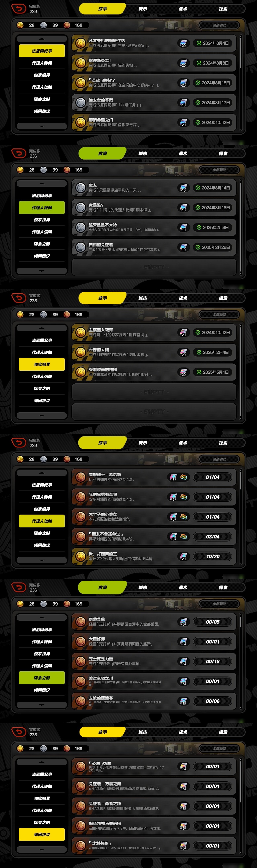257x868 pixels.
Task: Click yellow ticket reward icon in 星徽骑士·幕后篇 row
Action: point(184,477)
